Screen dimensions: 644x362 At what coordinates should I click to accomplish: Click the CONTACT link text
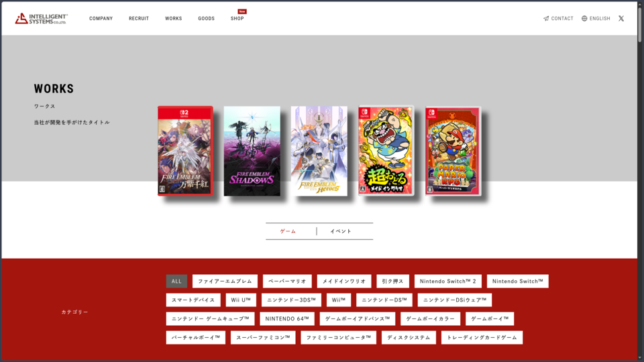pos(562,19)
